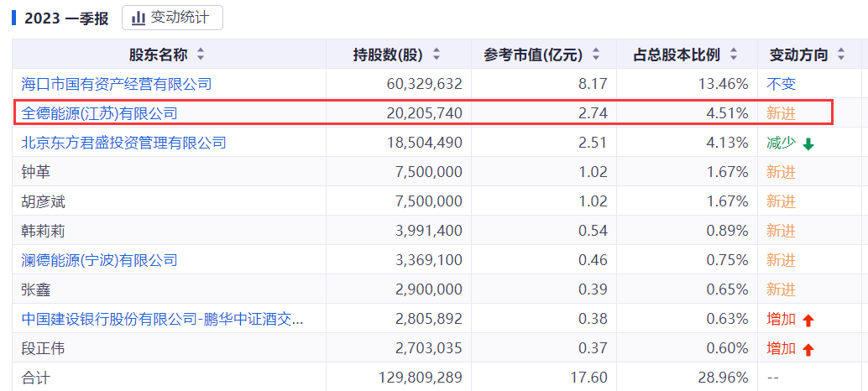
Task: Click red increase arrow in 段正伟 row
Action: click(808, 349)
